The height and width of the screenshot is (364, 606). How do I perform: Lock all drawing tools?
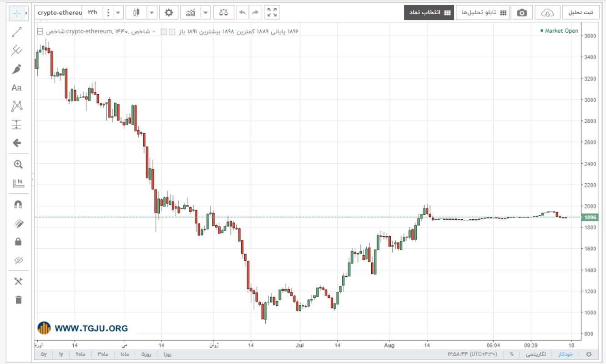[x=18, y=242]
